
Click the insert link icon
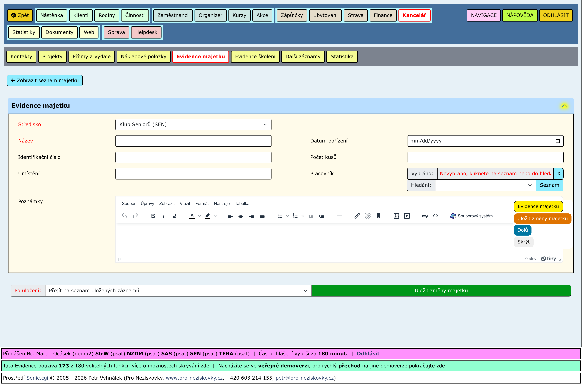(x=357, y=216)
